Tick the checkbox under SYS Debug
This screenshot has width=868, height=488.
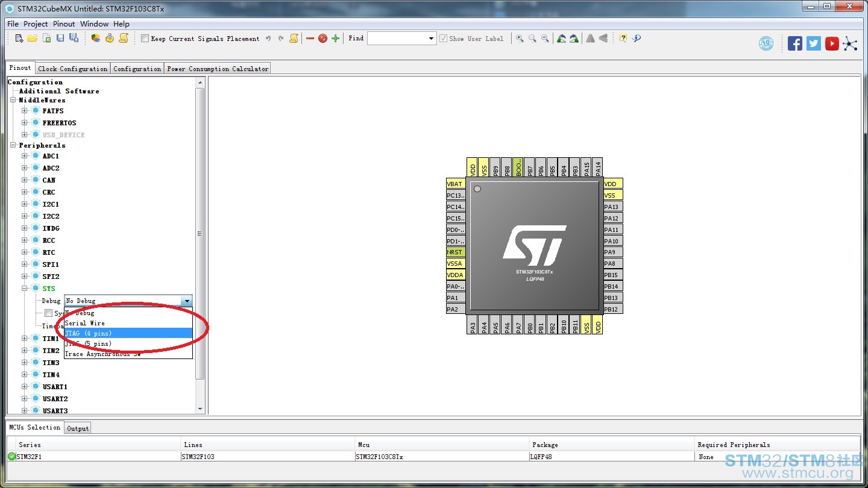(x=48, y=313)
